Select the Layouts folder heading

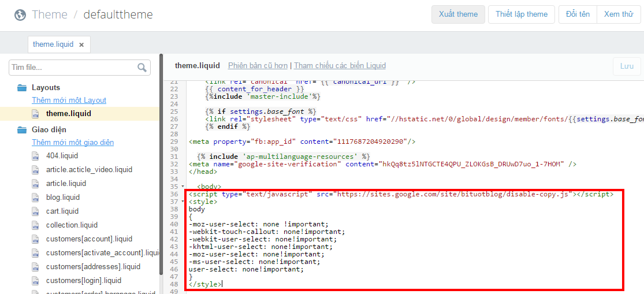tap(46, 87)
